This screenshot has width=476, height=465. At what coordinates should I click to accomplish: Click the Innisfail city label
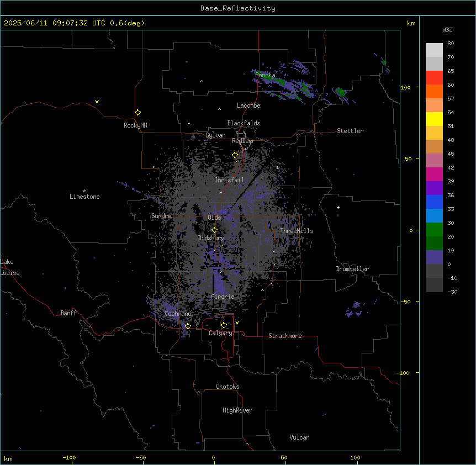229,180
